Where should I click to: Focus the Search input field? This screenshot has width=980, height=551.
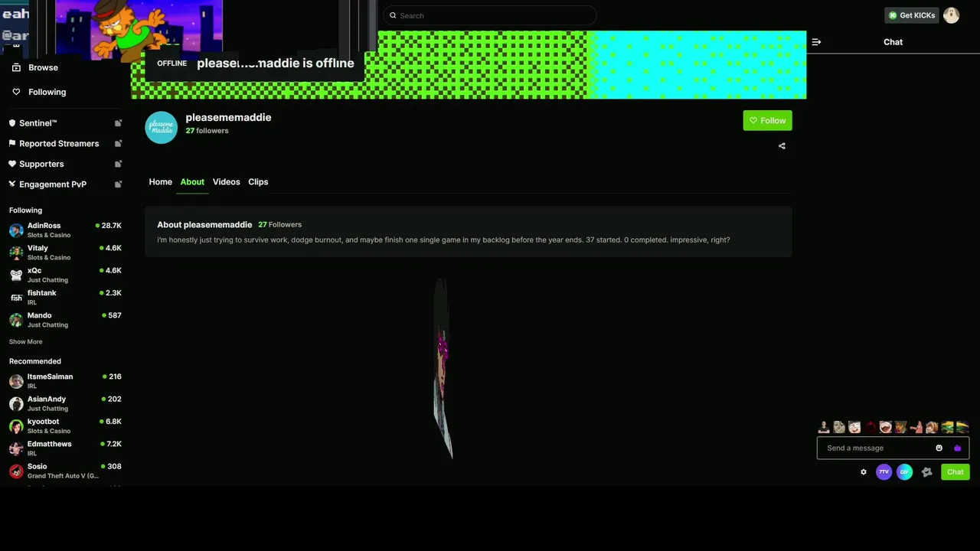coord(490,15)
